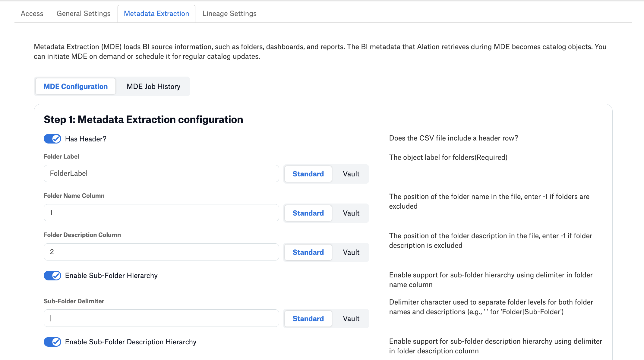
Task: Open the Access tab
Action: click(32, 14)
